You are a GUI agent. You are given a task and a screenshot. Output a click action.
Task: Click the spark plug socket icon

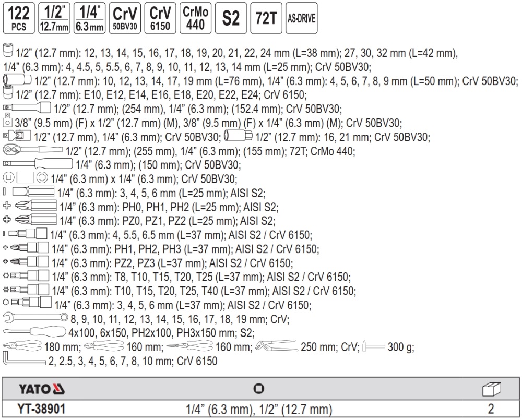[238, 137]
